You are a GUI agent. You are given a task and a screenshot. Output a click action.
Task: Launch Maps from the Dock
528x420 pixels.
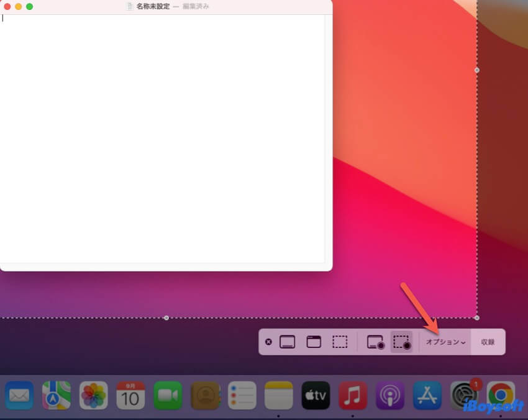(x=57, y=395)
